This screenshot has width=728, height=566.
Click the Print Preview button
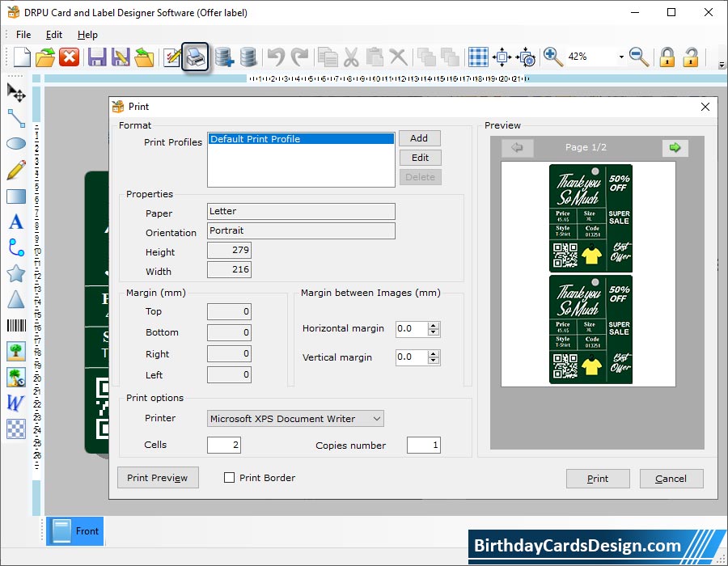(158, 477)
